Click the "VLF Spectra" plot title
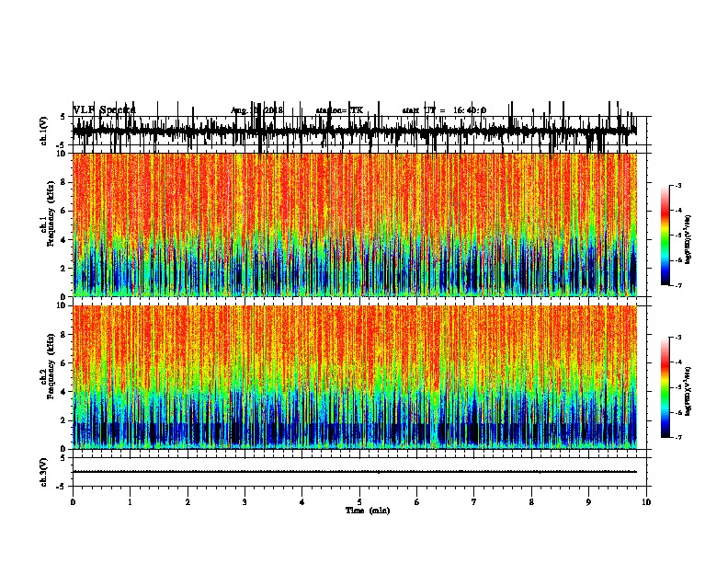Viewport: 728px width, 563px height. tap(105, 109)
